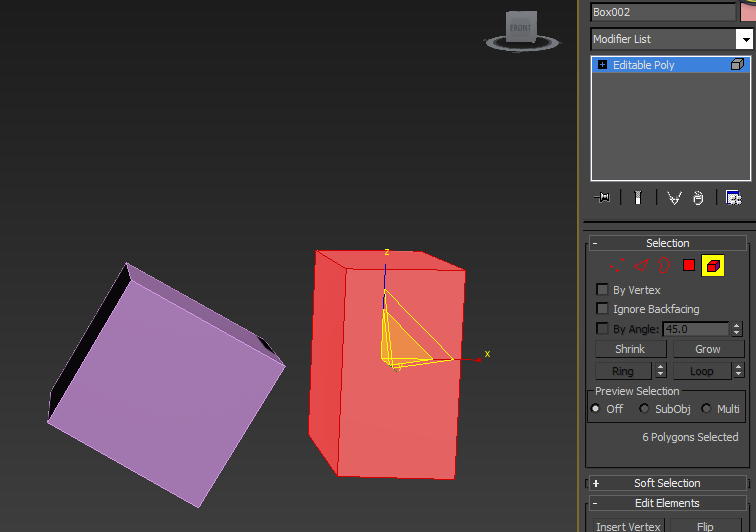Open Configure Modifier Sets icon

[733, 198]
